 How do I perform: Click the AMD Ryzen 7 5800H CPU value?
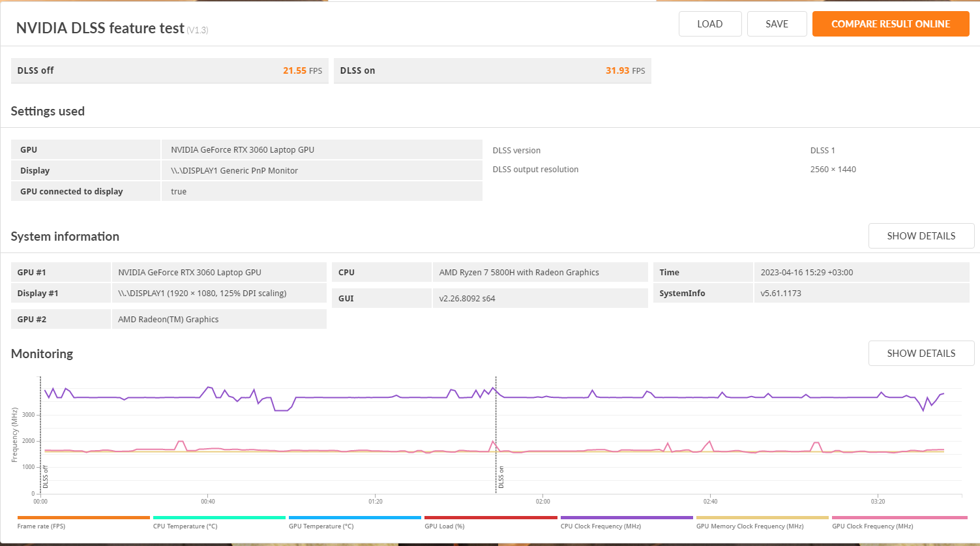519,273
